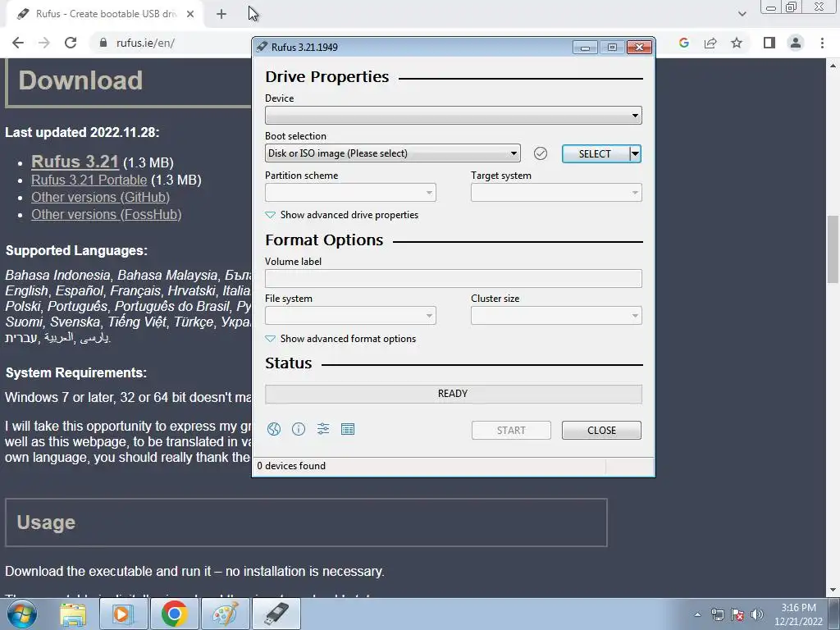Bookmark this page with the star icon
Screen dimensions: 840x630
[x=737, y=43]
